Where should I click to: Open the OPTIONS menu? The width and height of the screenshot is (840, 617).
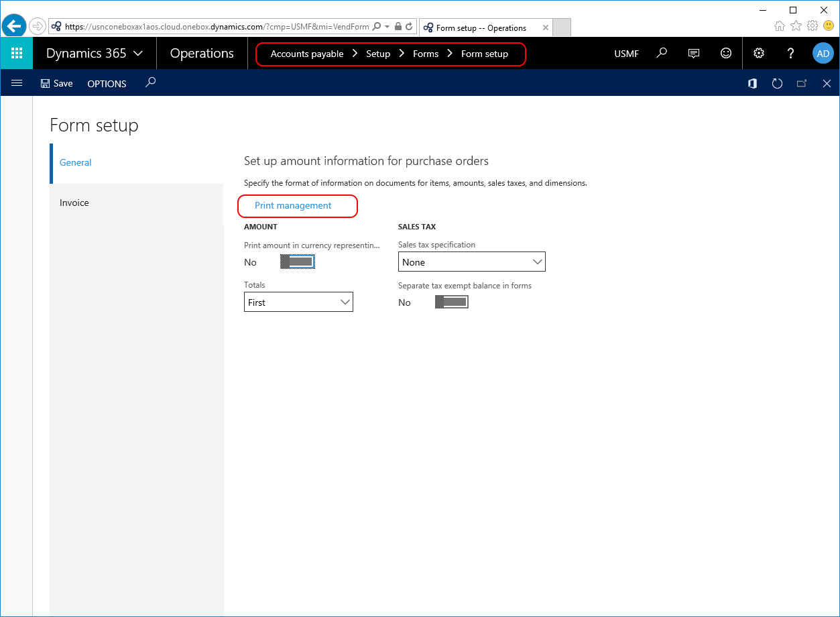pos(107,84)
